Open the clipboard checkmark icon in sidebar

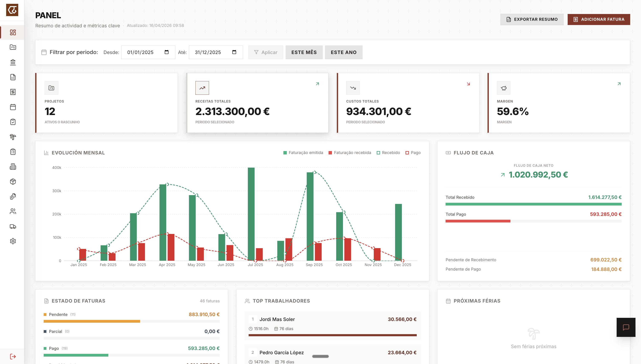tap(13, 122)
